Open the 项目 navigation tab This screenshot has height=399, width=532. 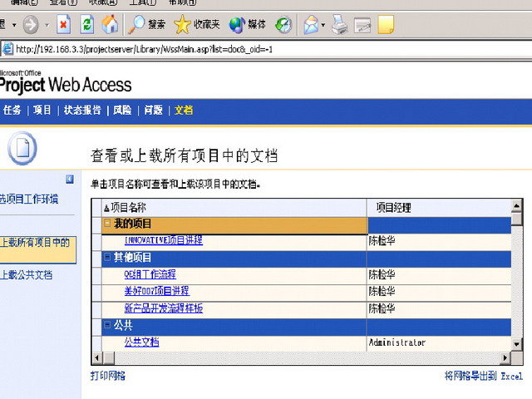42,111
